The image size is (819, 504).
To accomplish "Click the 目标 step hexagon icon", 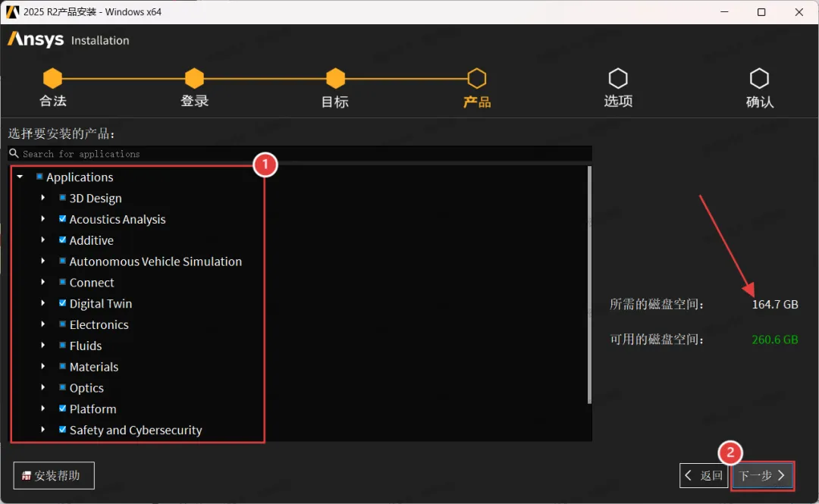I will 335,78.
